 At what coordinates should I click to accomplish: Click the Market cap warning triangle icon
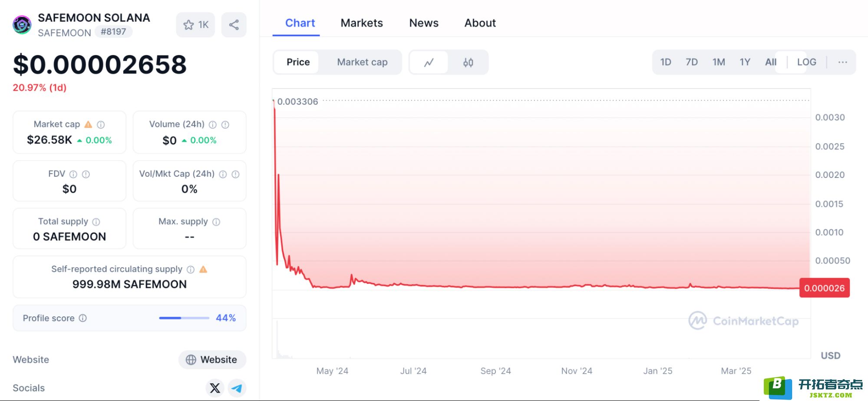pyautogui.click(x=88, y=125)
